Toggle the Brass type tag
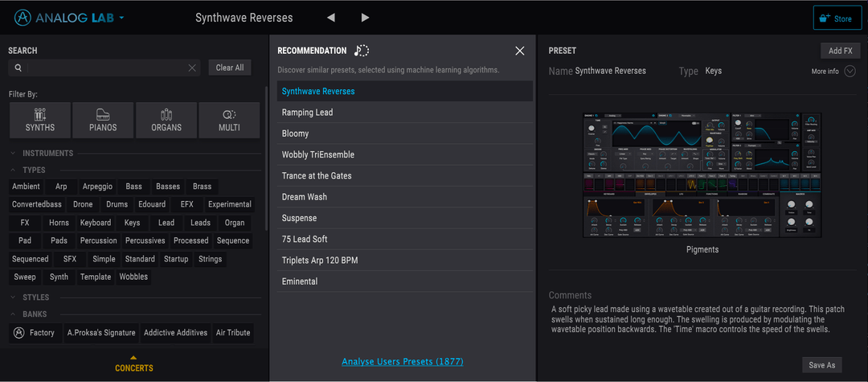This screenshot has height=382, width=868. (202, 187)
